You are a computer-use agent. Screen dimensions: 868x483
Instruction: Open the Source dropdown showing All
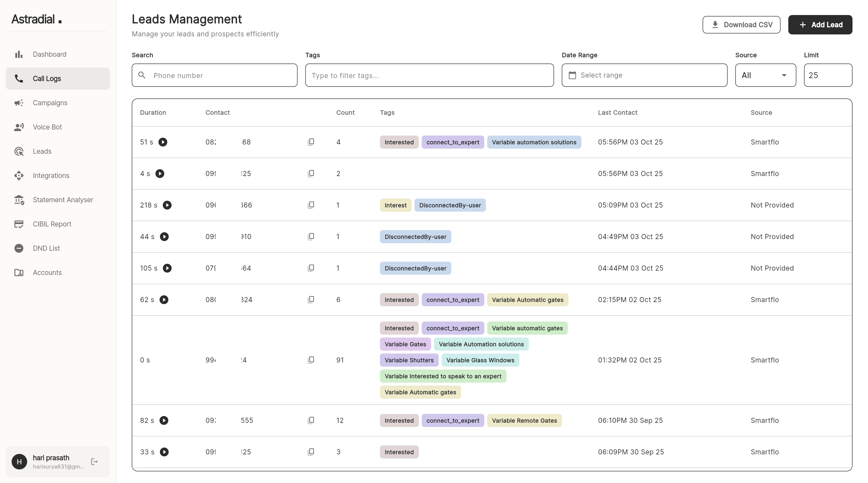click(x=765, y=75)
